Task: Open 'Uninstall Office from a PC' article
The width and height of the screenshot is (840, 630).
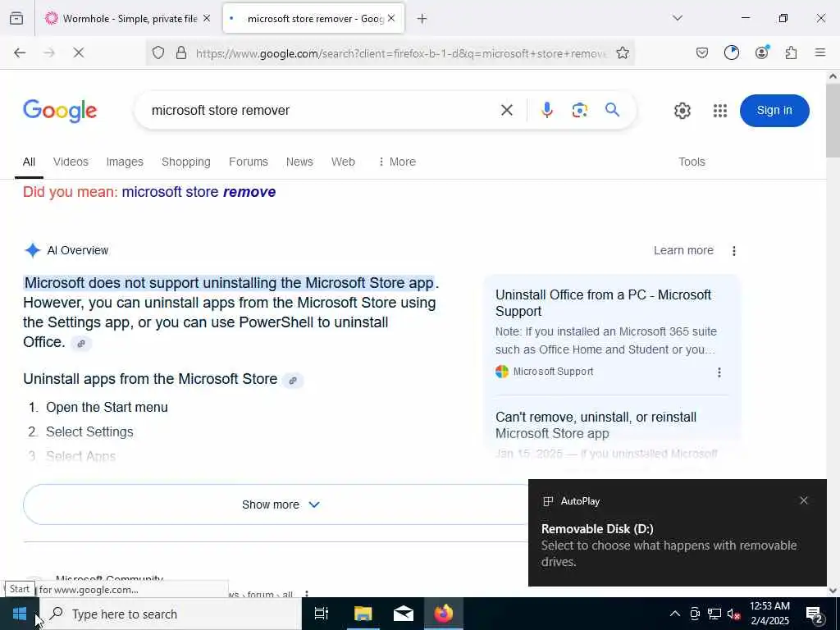Action: click(603, 303)
